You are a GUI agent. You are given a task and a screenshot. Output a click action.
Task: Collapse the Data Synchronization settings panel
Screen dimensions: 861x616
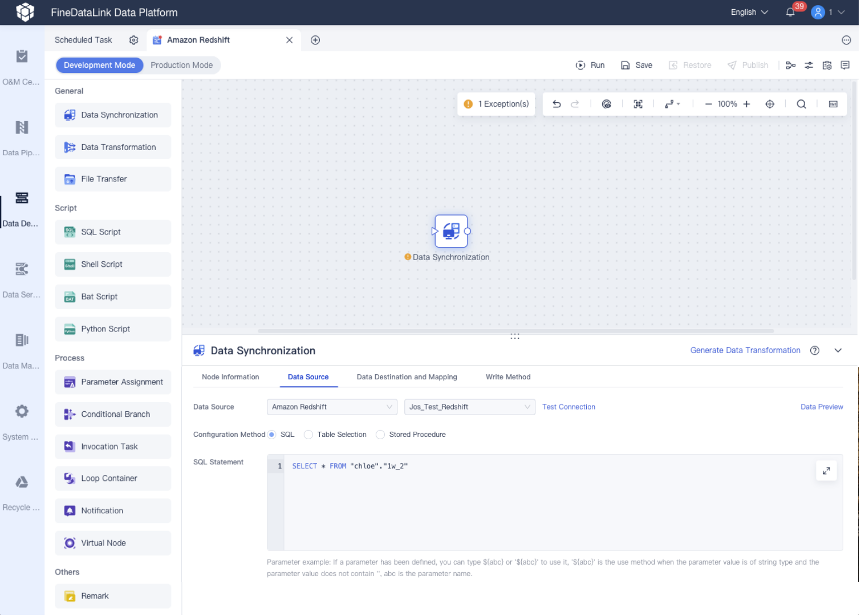pos(838,351)
